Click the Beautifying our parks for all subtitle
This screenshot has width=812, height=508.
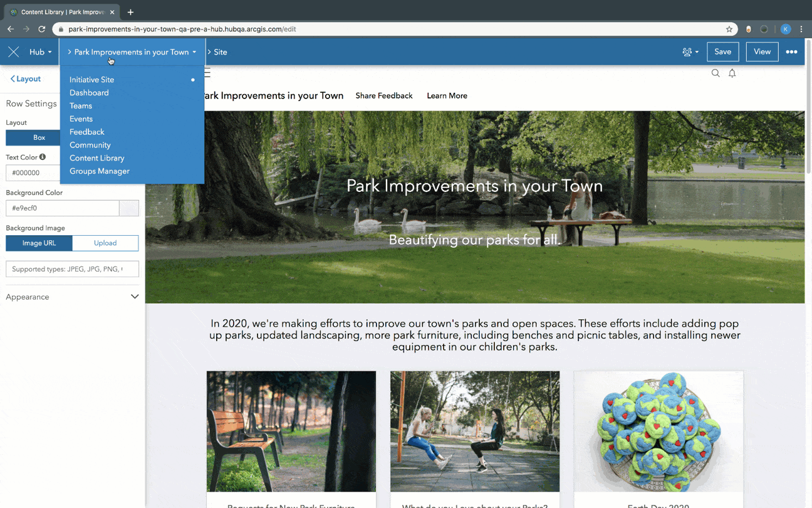(x=475, y=240)
